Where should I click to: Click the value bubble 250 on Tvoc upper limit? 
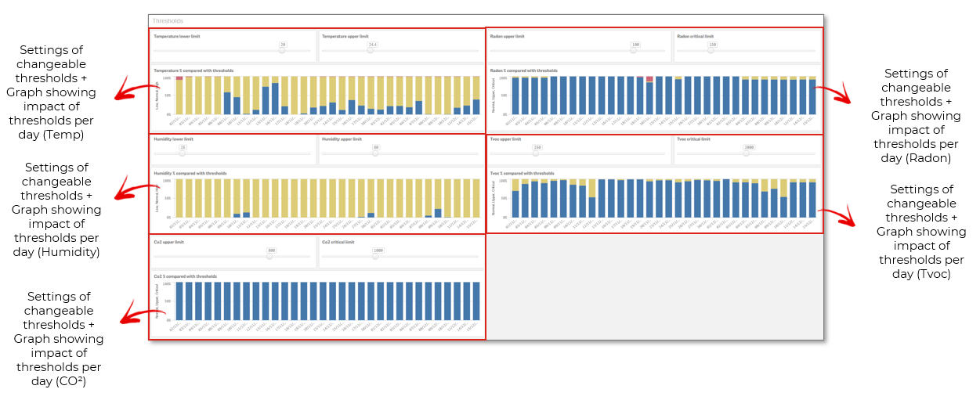[537, 147]
